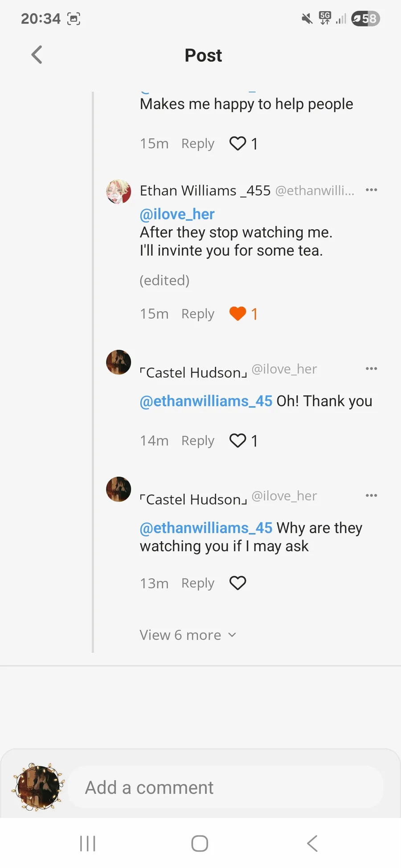This screenshot has height=868, width=401.
Task: Reply to the 'Oh! Thank you' comment
Action: pos(197,441)
